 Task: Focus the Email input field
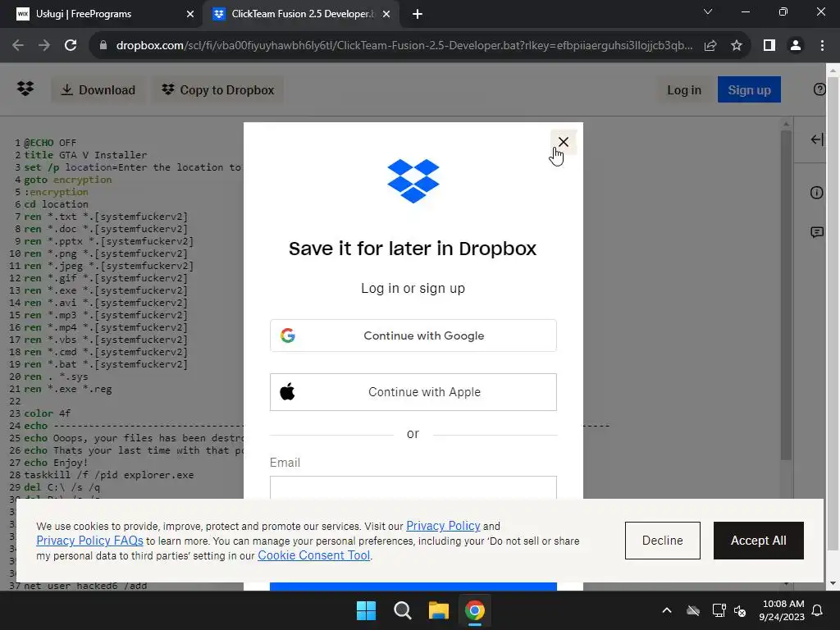[x=413, y=487]
